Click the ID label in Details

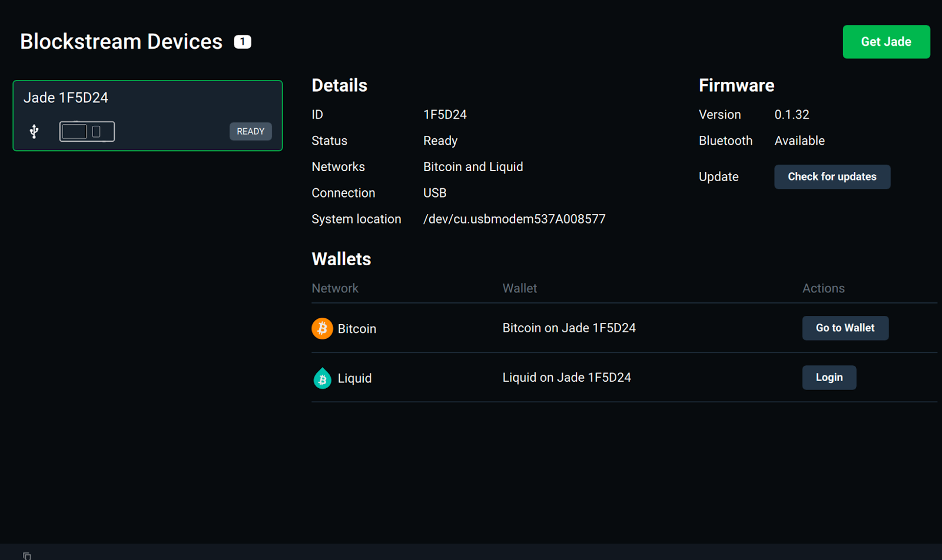[317, 115]
